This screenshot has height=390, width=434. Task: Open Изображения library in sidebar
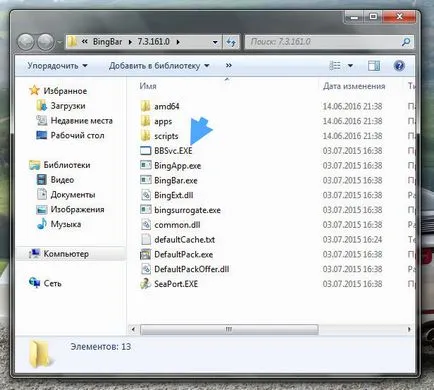[x=77, y=209]
